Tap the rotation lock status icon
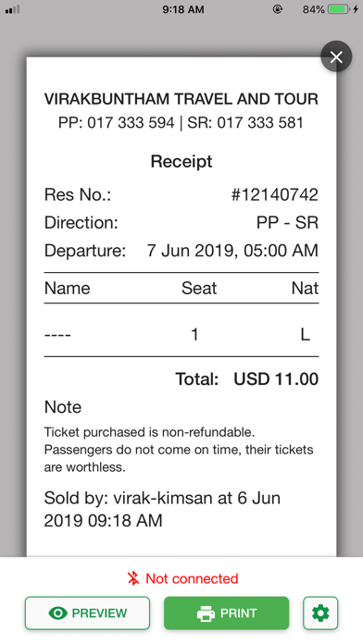Screen dimensions: 363x644 point(278,9)
